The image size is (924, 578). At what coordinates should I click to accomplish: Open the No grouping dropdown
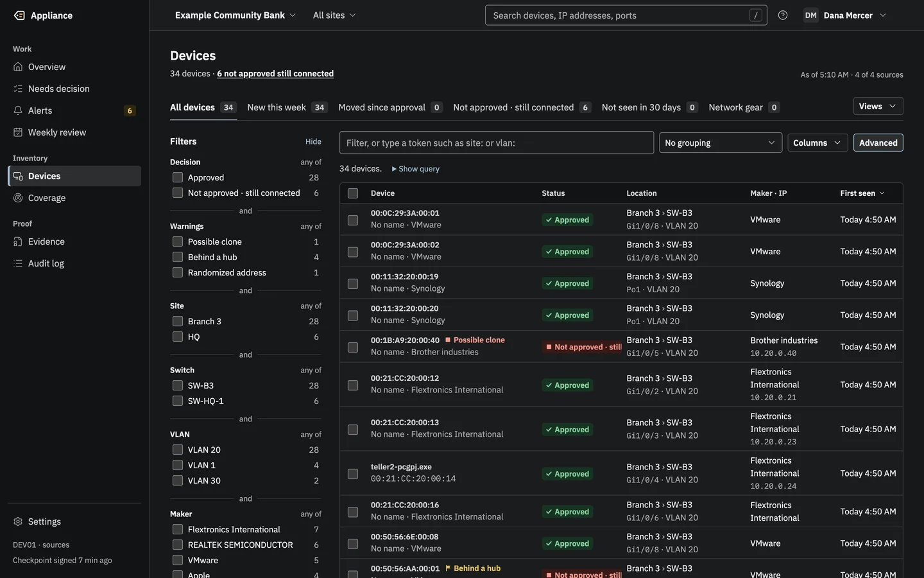[x=721, y=143]
